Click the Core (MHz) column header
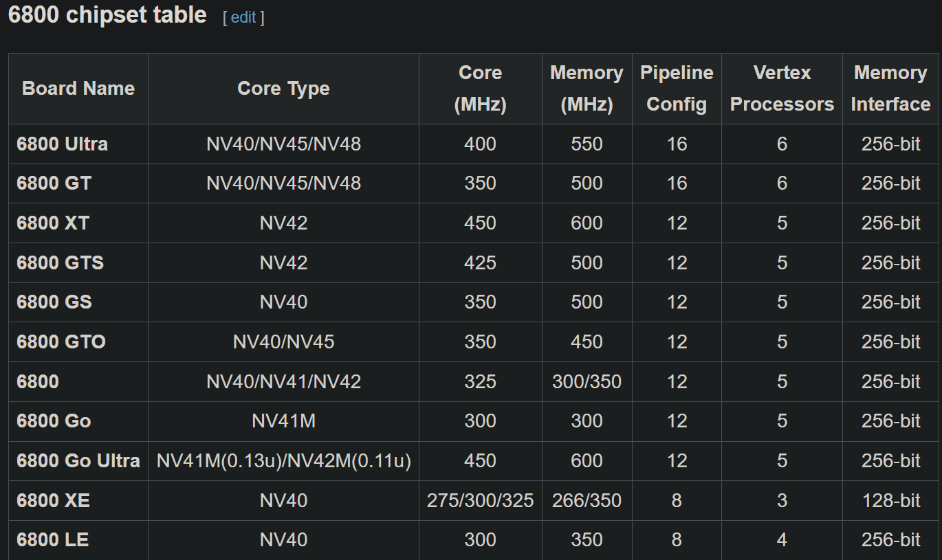Image resolution: width=942 pixels, height=560 pixels. coord(480,89)
